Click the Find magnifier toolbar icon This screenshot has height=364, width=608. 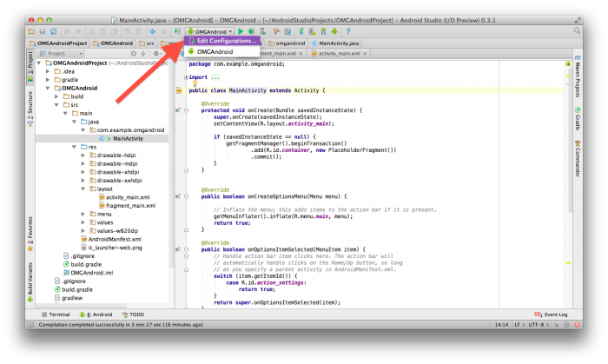[x=128, y=31]
